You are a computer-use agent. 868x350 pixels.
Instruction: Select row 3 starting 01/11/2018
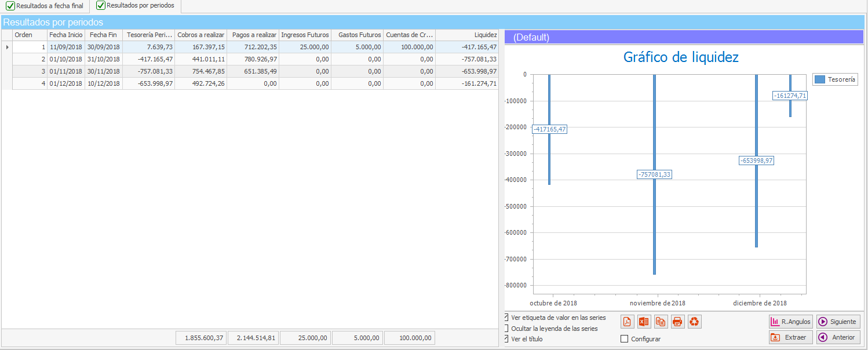pyautogui.click(x=174, y=71)
